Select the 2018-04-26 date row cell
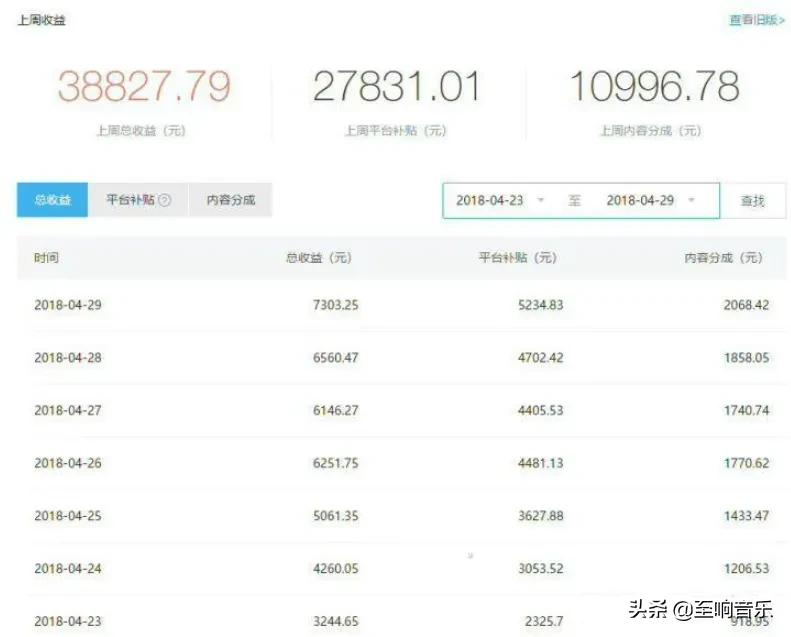This screenshot has height=637, width=791. coord(68,463)
